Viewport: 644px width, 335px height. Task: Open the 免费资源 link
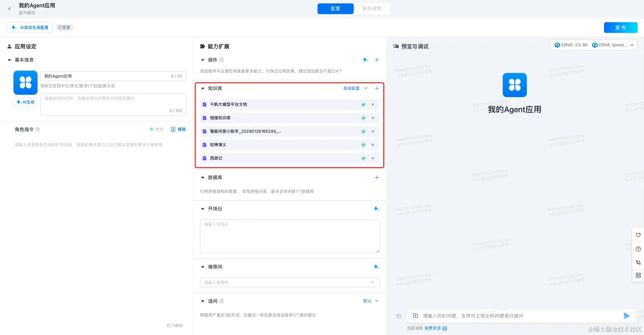436,328
